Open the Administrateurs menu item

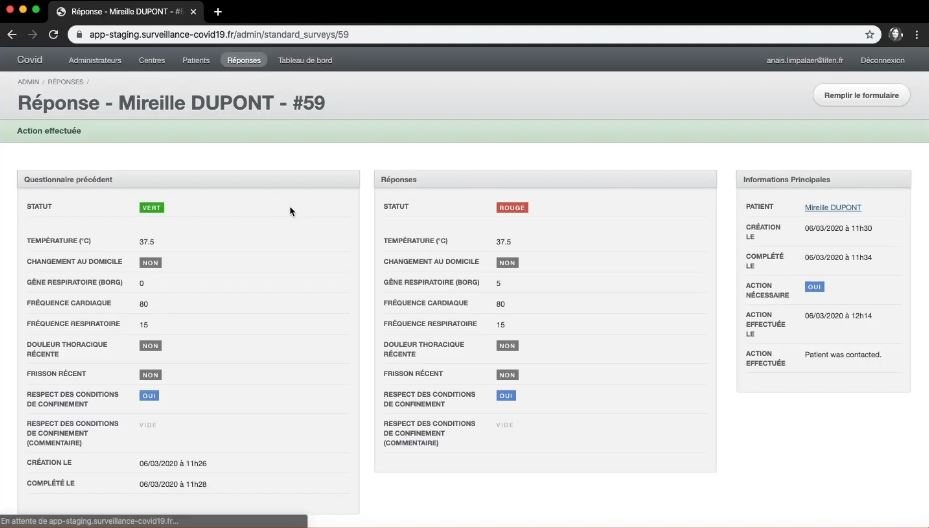[95, 60]
